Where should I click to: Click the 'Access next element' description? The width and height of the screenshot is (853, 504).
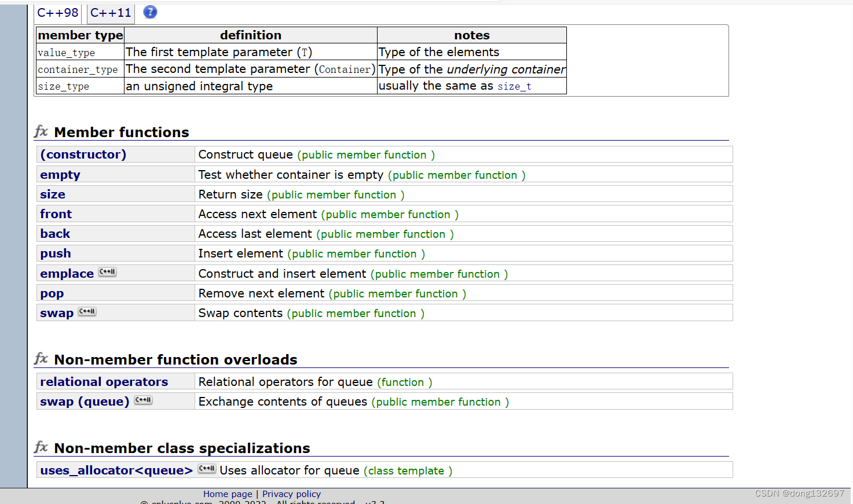tap(258, 214)
